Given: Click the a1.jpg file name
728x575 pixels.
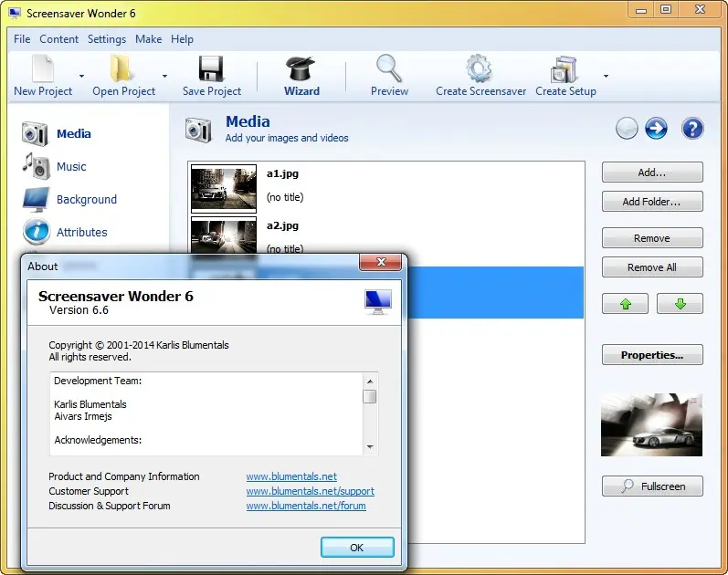Looking at the screenshot, I should (282, 173).
